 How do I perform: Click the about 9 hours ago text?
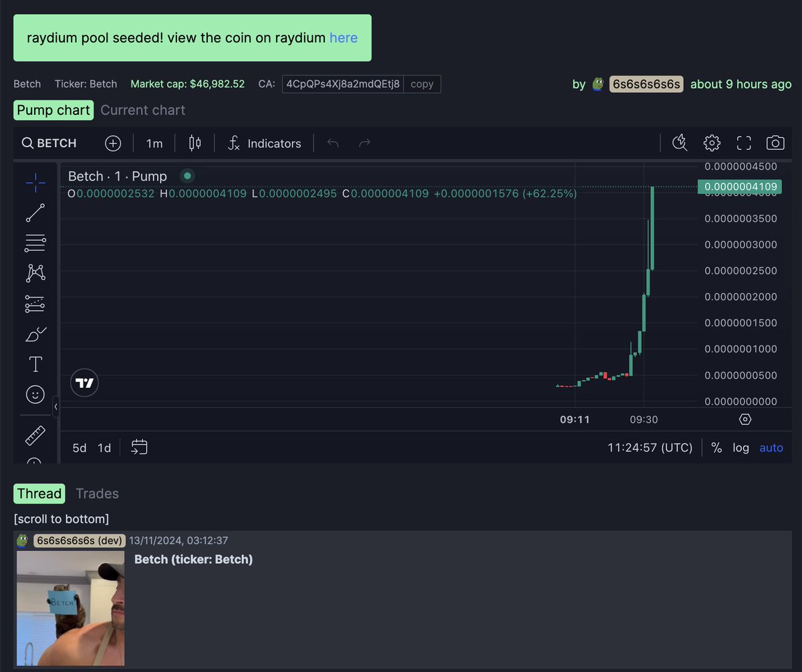coord(741,84)
